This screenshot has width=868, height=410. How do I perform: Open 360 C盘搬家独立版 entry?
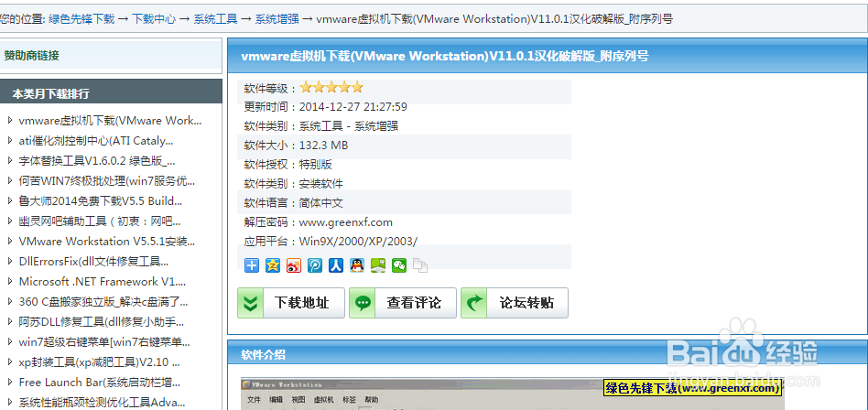pos(103,302)
